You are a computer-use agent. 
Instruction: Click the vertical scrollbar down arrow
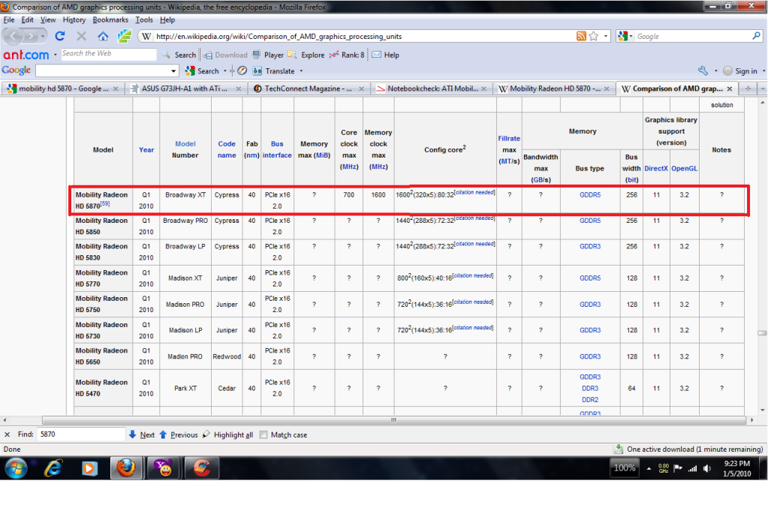click(762, 410)
